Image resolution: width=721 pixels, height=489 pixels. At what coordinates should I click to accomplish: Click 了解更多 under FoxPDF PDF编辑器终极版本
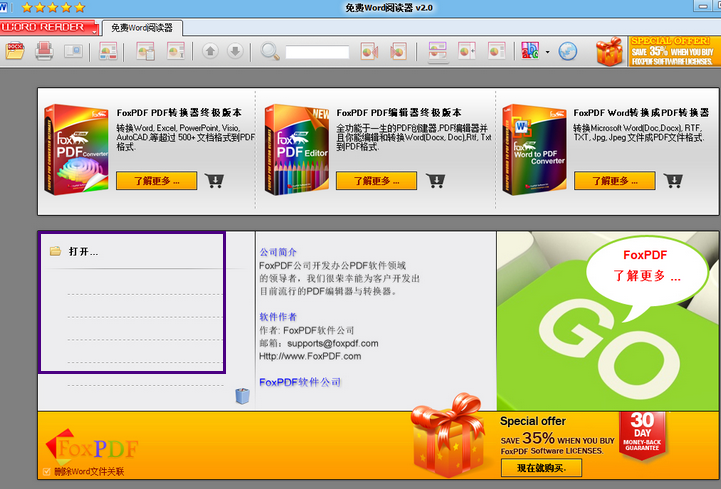[x=376, y=181]
